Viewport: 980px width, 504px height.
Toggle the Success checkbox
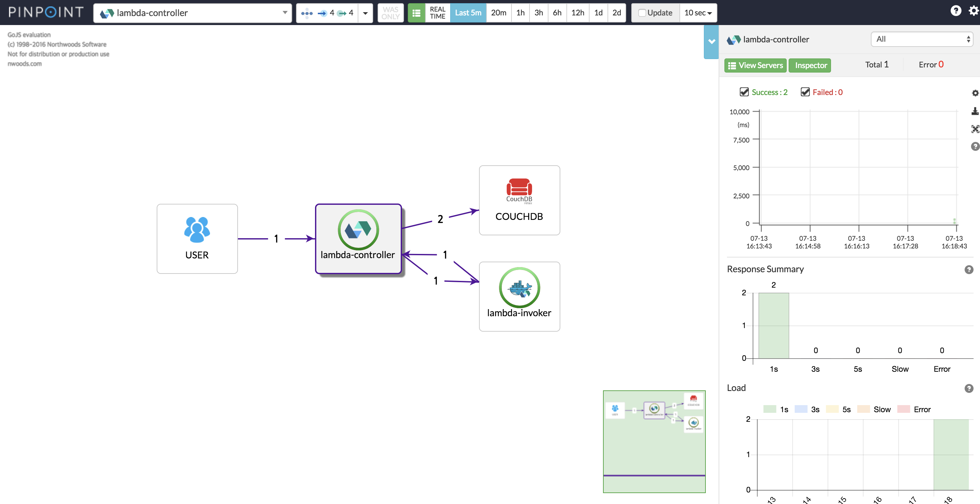[744, 92]
